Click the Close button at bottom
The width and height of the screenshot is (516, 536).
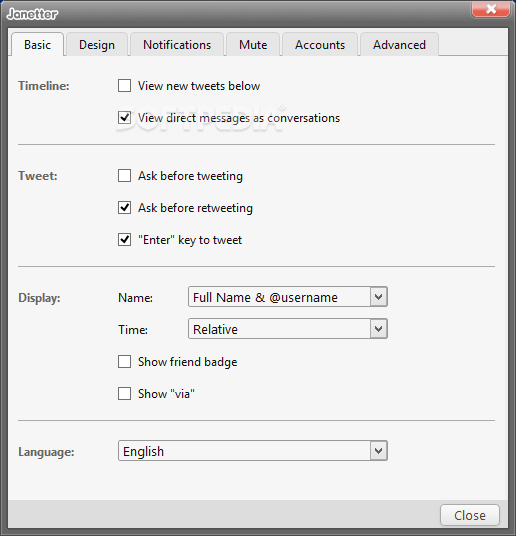469,515
